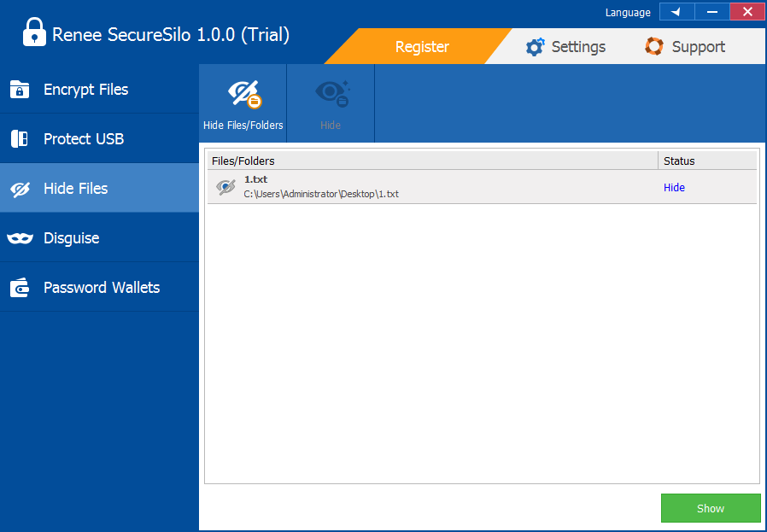This screenshot has width=767, height=532.
Task: Click the Status column header
Action: (x=708, y=161)
